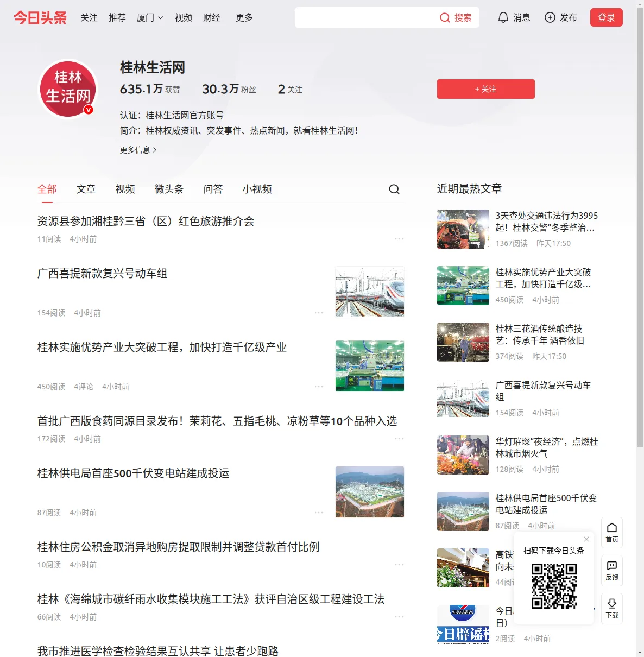Open hot article 桂林三花酒传统酿造技艺
Image resolution: width=644 pixels, height=657 pixels.
click(x=540, y=334)
